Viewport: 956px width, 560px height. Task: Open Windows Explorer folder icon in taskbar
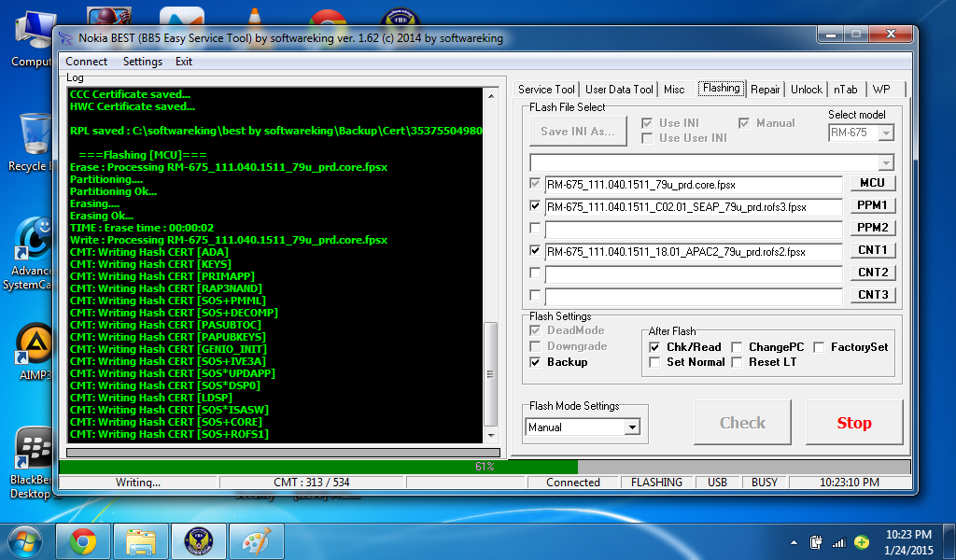[140, 541]
